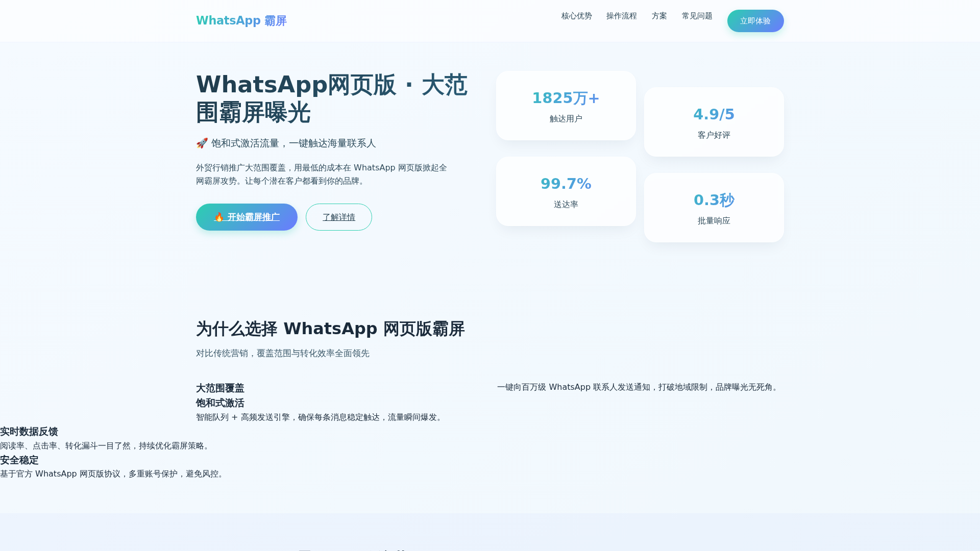Click the subtitle 对比传统营销，覆盖范围与转化效率全面领先

point(283,354)
